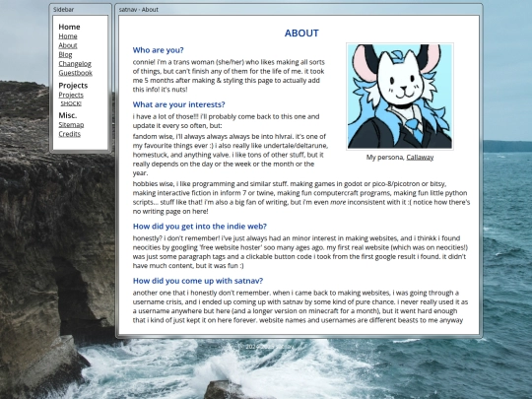This screenshot has width=532, height=399.
Task: Open the Credits link
Action: coord(70,134)
